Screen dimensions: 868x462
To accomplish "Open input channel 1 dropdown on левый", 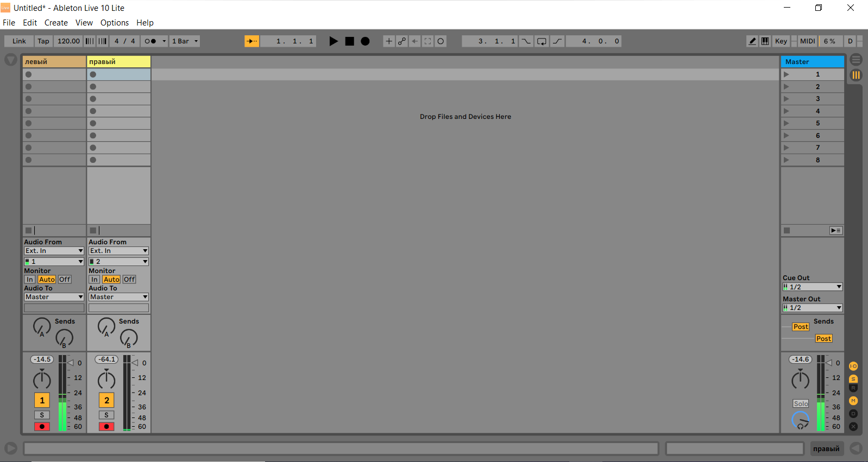I will click(54, 262).
